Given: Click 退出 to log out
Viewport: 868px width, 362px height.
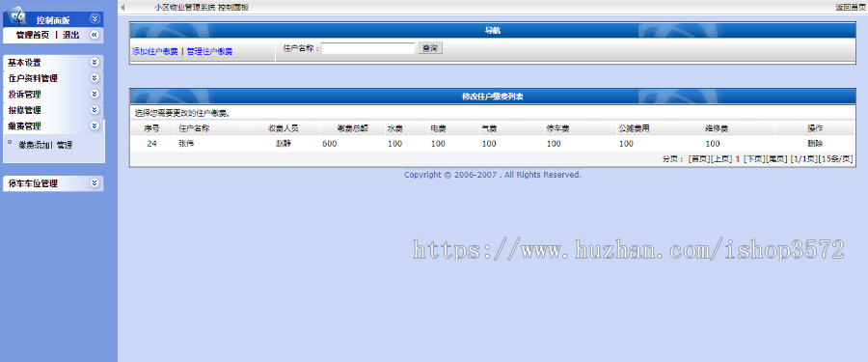Looking at the screenshot, I should click(70, 35).
